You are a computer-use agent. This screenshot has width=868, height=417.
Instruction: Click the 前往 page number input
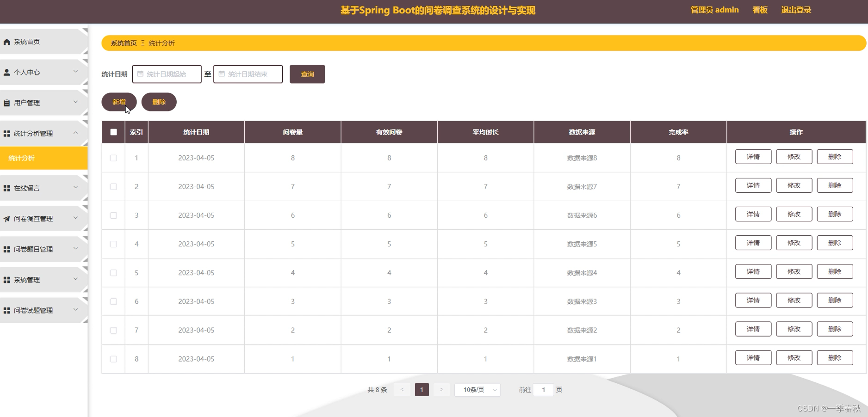click(543, 390)
